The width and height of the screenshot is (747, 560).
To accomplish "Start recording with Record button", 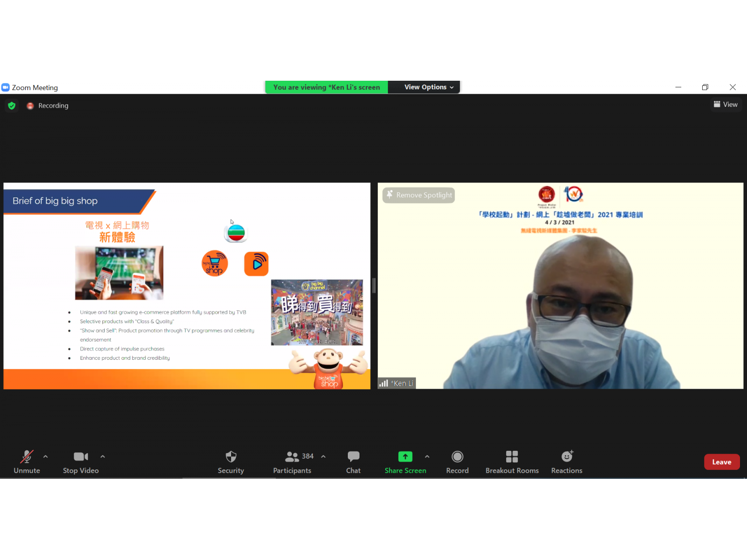I will click(x=457, y=462).
